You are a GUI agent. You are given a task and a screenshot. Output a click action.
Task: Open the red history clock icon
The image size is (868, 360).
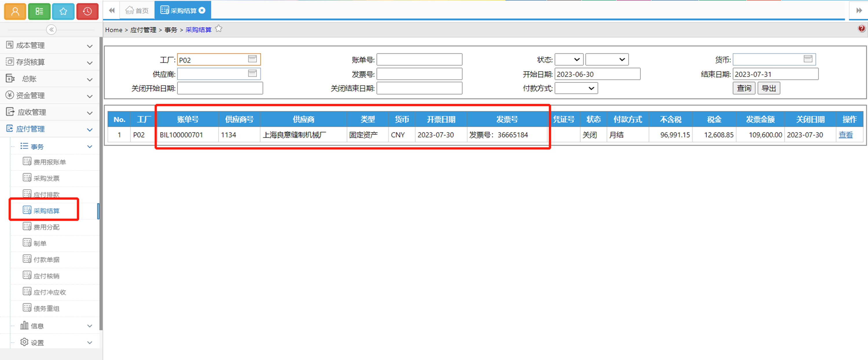coord(87,12)
